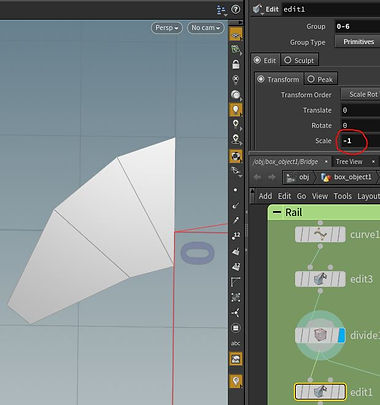380x405 pixels.
Task: Open the network editor Edit menu
Action: click(285, 196)
